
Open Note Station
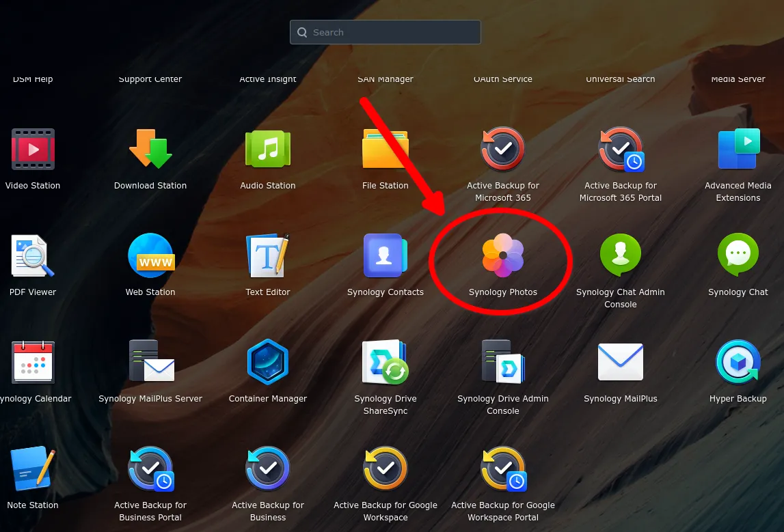(33, 469)
